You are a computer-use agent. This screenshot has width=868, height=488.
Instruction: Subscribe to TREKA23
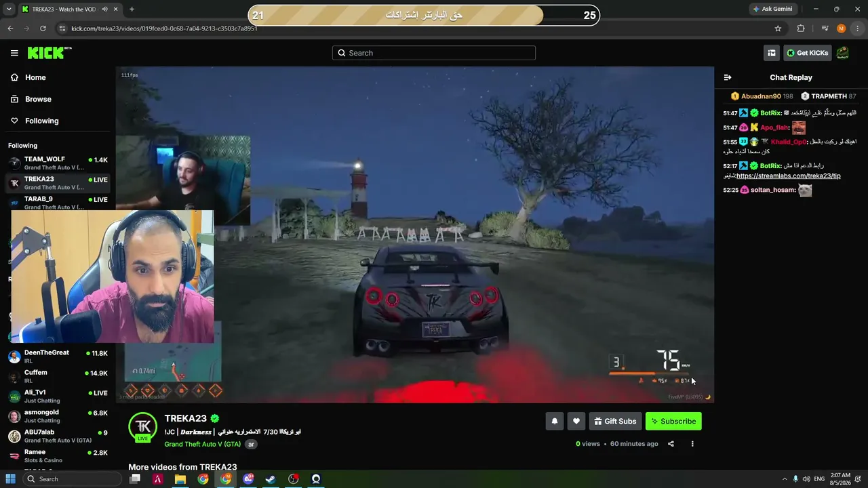pyautogui.click(x=673, y=421)
